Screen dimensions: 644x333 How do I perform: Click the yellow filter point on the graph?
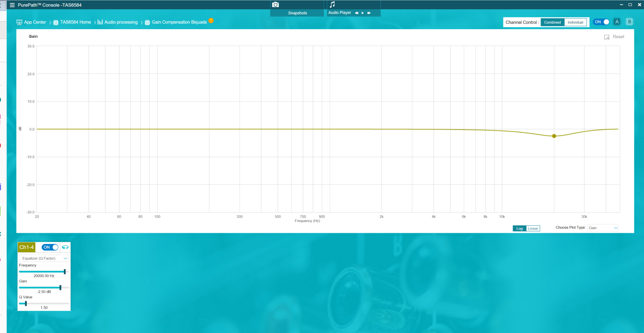(x=554, y=136)
